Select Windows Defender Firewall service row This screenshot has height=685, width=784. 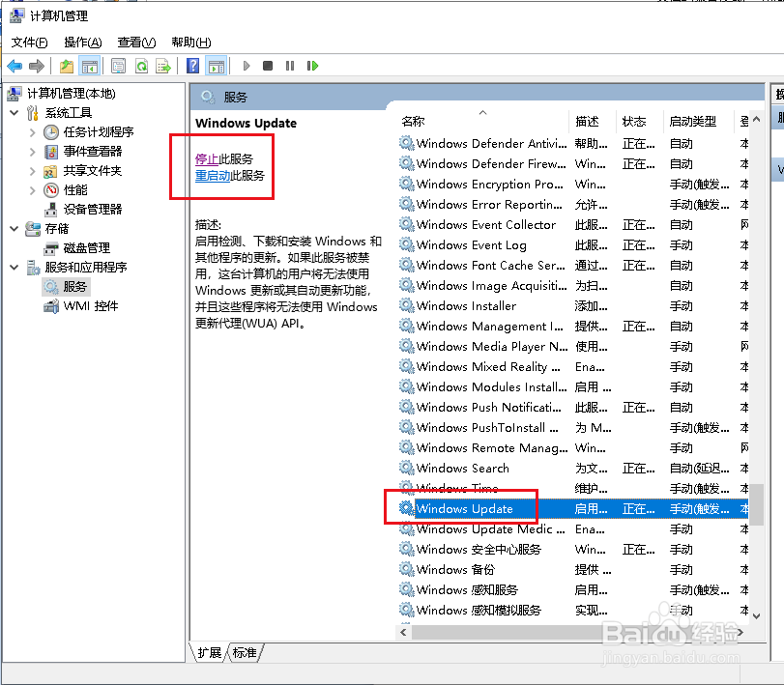573,164
